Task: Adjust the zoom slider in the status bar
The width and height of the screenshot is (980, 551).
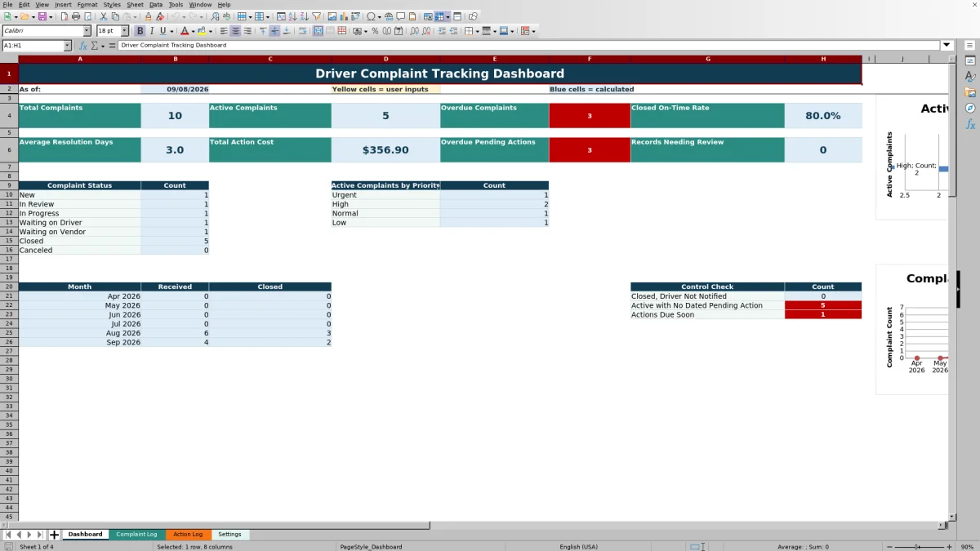Action: click(x=917, y=547)
